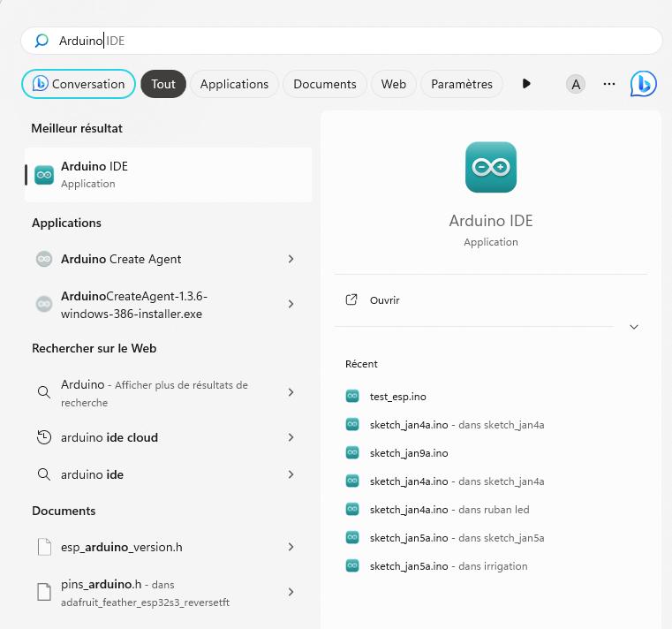Click the Ouvrir open-external icon
This screenshot has width=672, height=629.
[x=351, y=299]
